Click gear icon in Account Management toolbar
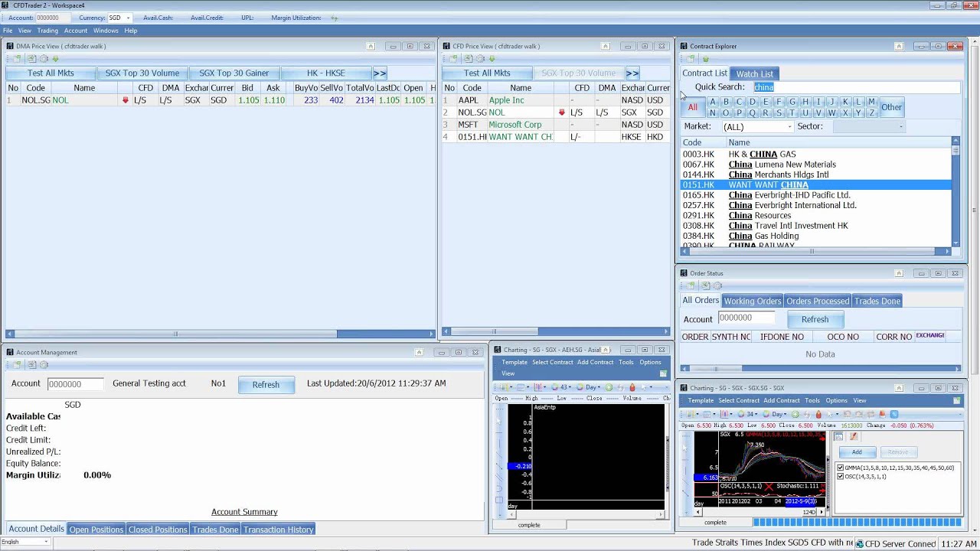Screen dimensions: 980x551 point(44,365)
